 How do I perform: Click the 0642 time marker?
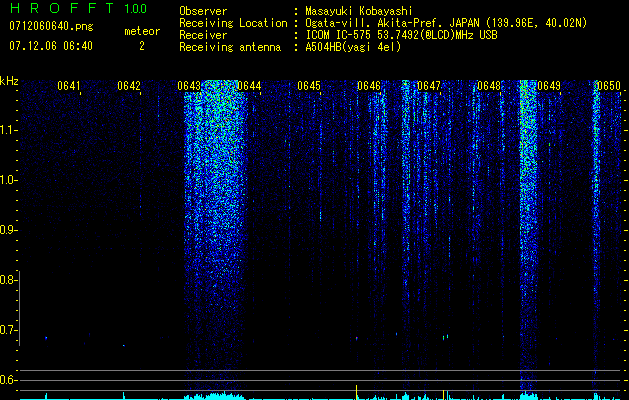(129, 86)
